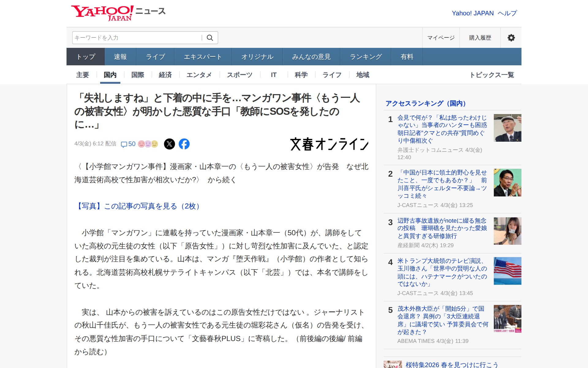The image size is (588, 368).
Task: Select the エンタメ category tab
Action: [199, 75]
